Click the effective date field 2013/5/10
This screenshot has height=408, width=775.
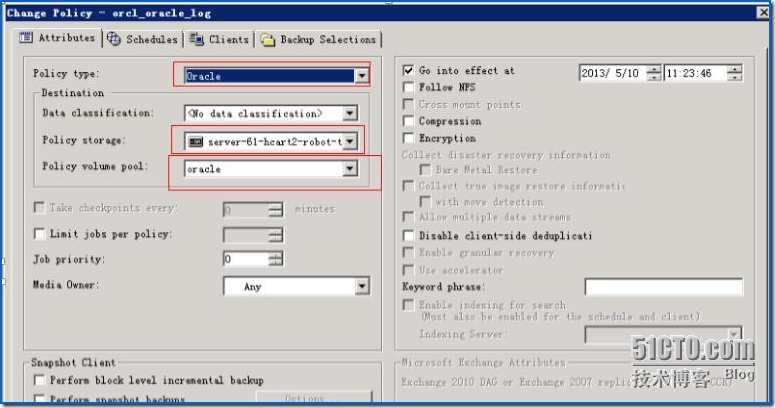coord(613,73)
